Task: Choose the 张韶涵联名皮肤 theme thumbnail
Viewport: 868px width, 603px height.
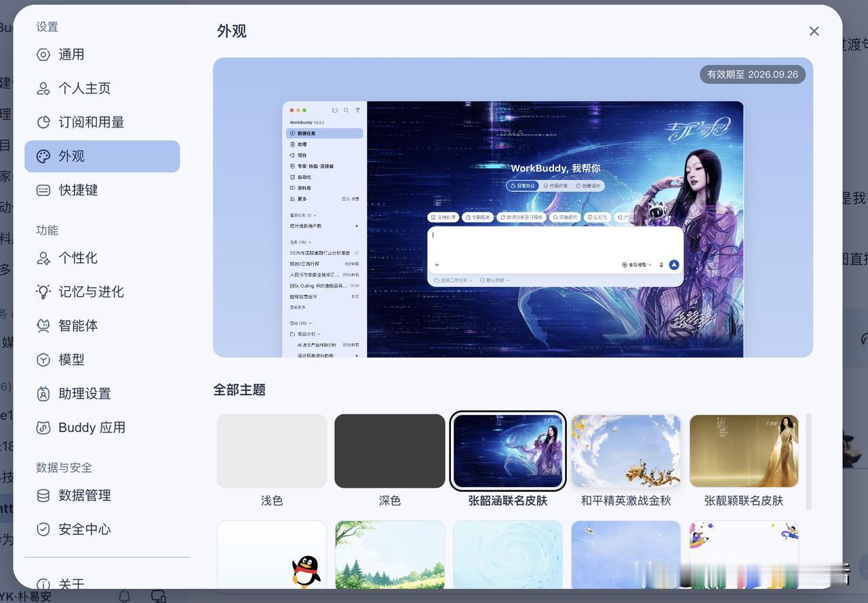Action: (508, 451)
